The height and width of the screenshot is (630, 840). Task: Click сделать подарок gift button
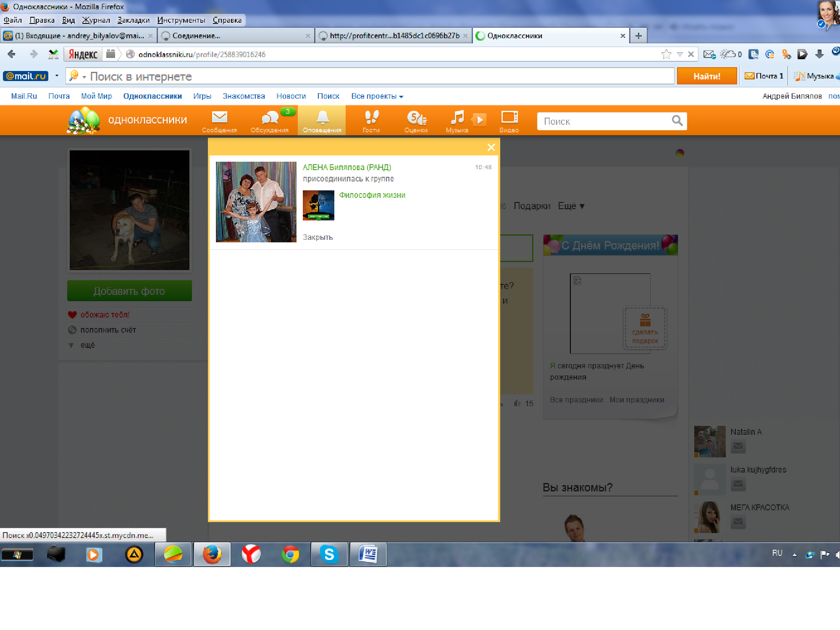645,328
